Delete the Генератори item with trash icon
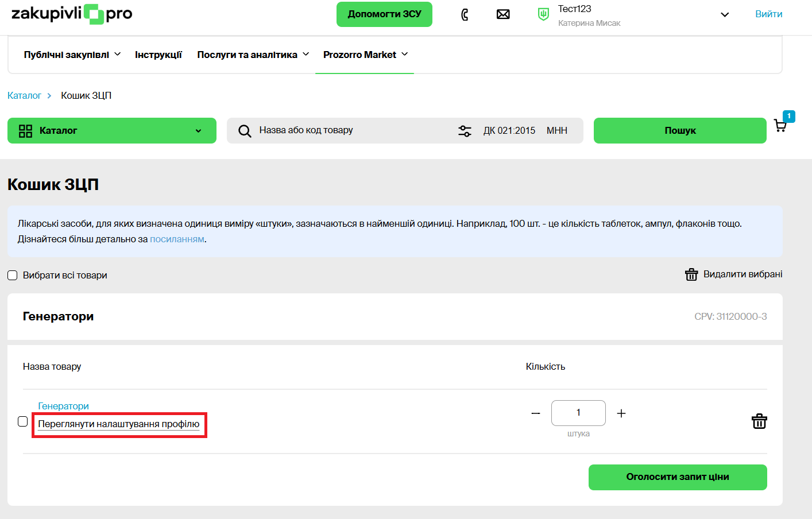 click(x=759, y=421)
